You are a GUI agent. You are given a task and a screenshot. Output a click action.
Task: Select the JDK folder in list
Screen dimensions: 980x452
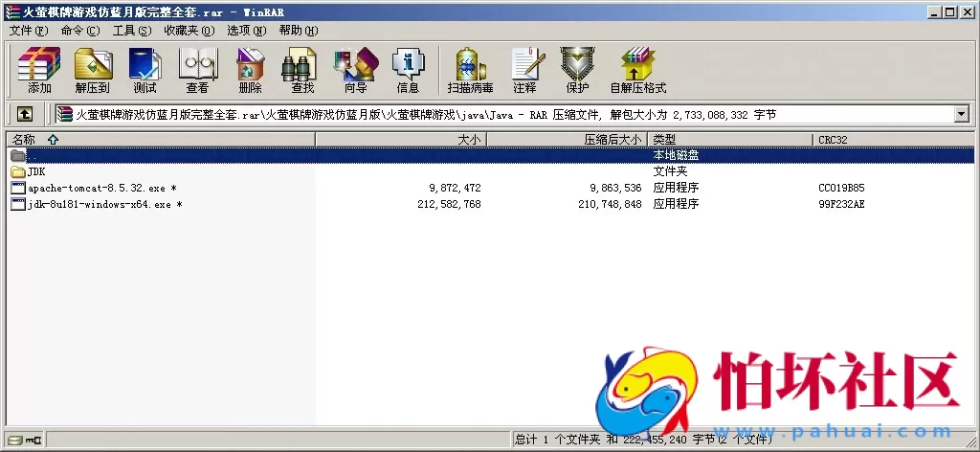coord(36,171)
